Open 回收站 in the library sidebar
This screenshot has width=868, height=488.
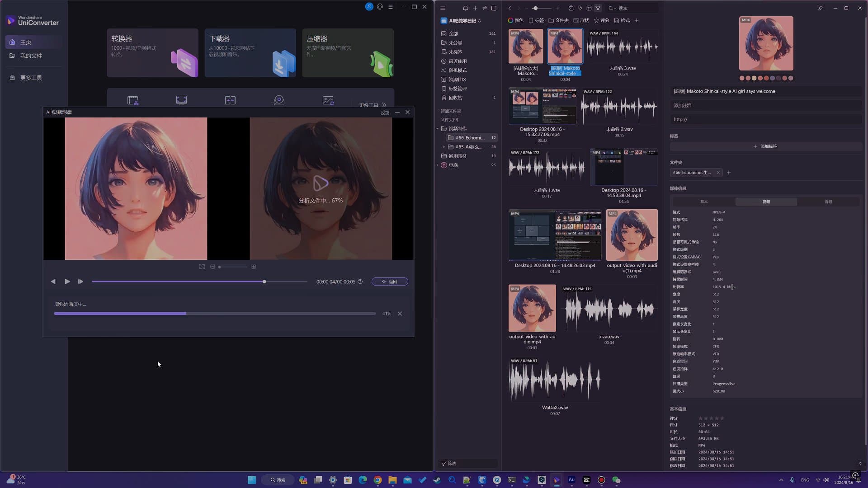468,98
